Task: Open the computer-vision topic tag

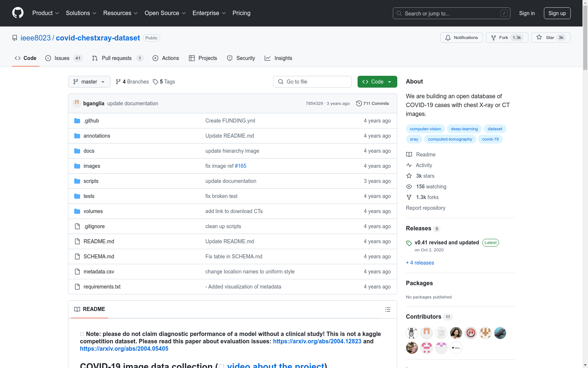Action: [426, 129]
